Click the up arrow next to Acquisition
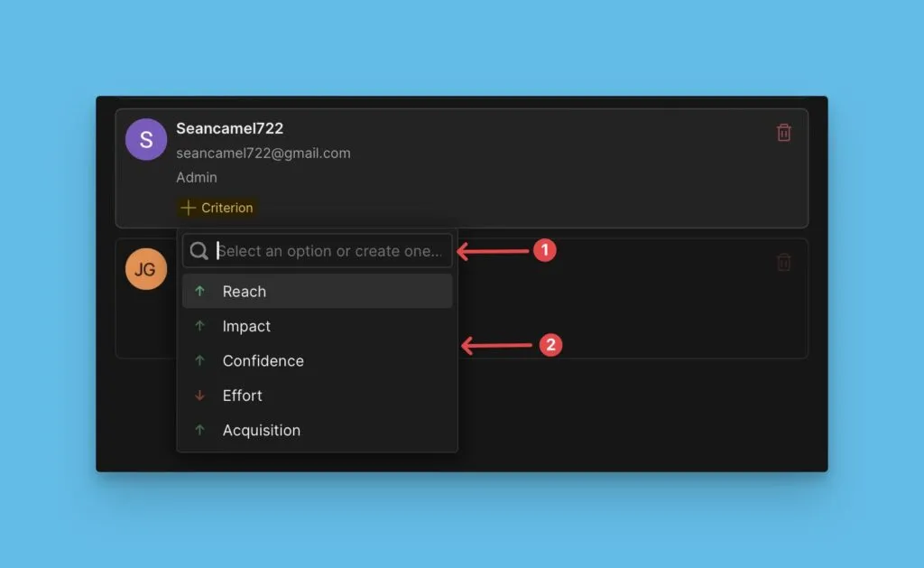This screenshot has height=568, width=924. 200,431
